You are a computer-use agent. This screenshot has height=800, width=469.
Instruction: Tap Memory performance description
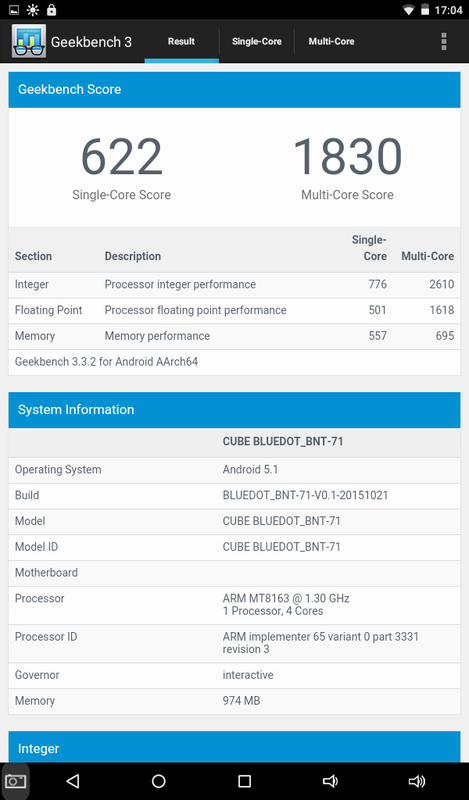pyautogui.click(x=157, y=336)
